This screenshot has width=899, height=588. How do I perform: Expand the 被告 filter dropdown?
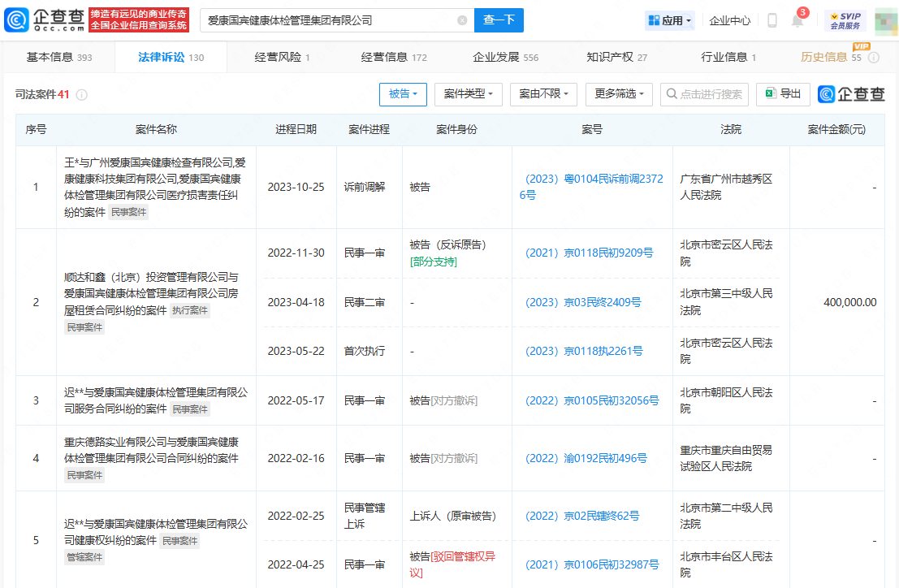[403, 94]
